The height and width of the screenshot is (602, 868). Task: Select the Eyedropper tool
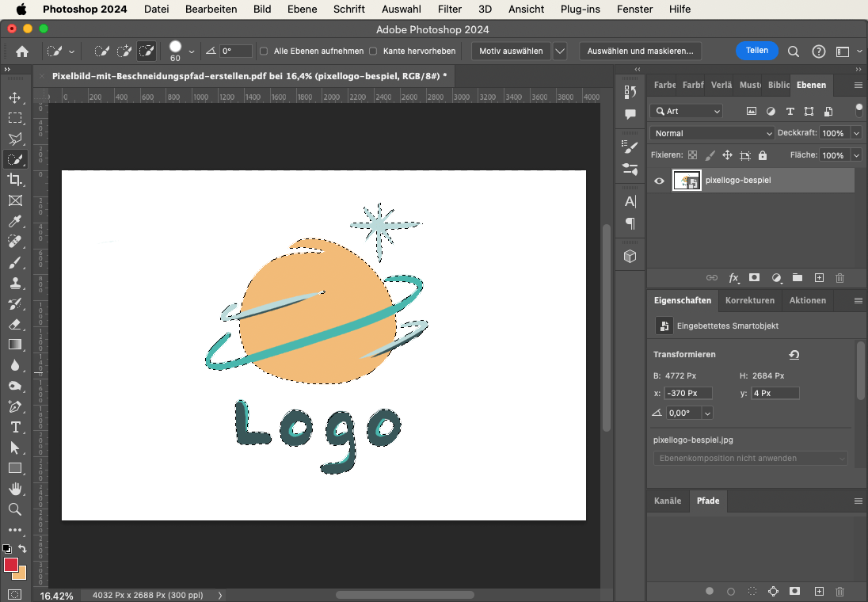point(14,221)
